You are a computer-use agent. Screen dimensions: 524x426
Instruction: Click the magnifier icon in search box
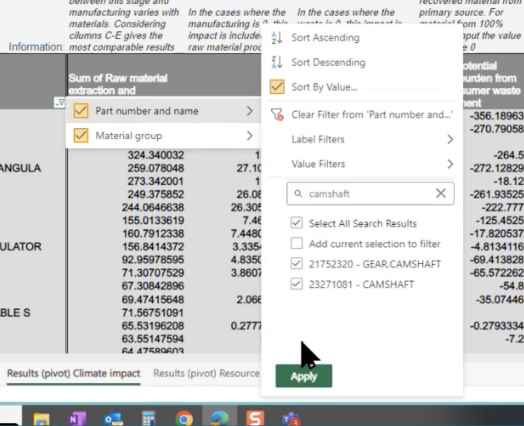[x=298, y=193]
